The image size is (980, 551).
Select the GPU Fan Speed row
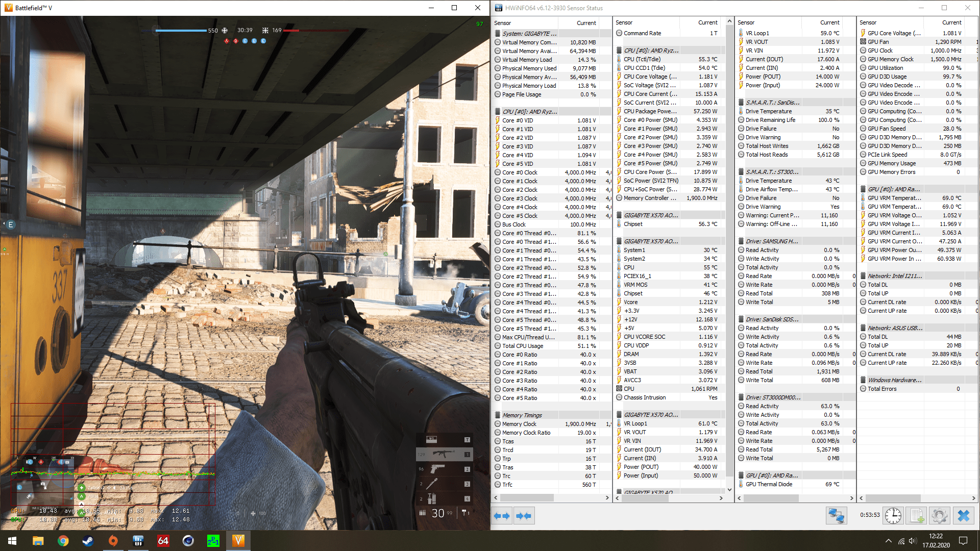click(x=917, y=129)
